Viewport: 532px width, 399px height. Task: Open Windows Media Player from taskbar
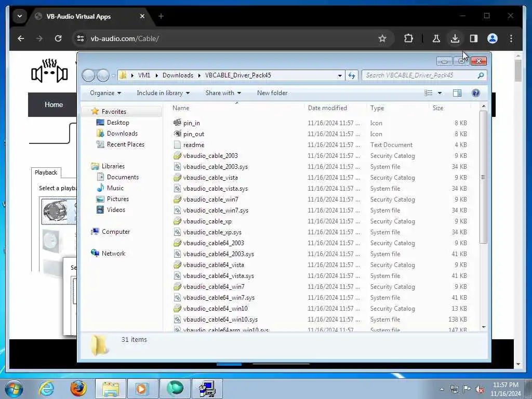click(x=141, y=389)
